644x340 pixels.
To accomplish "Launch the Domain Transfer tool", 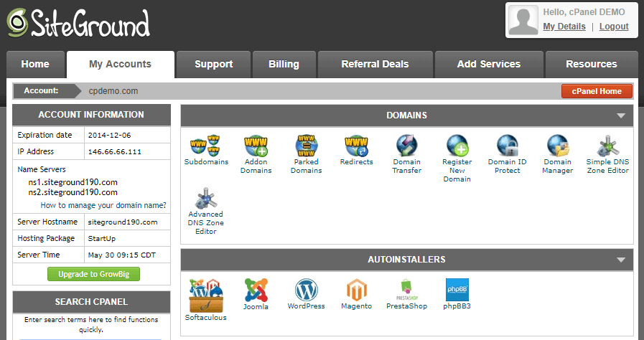I will (406, 154).
